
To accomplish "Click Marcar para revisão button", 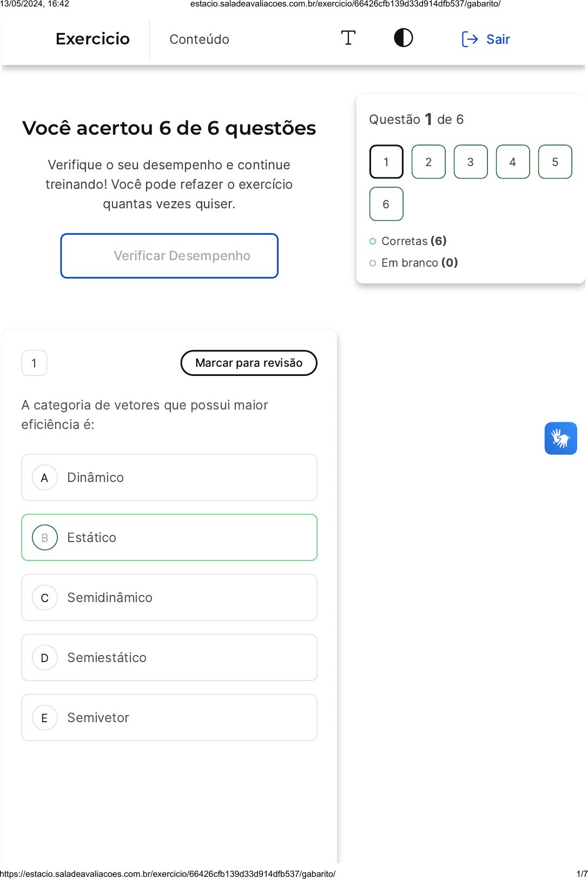I will [249, 363].
